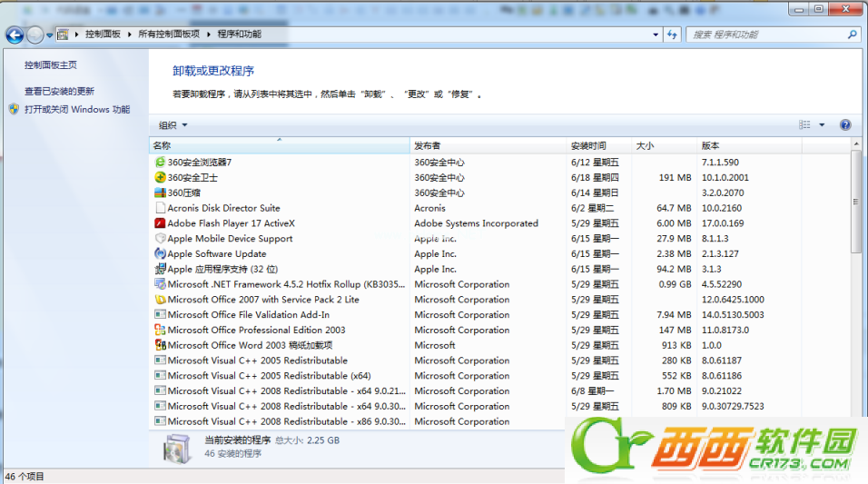Click the 360压缩 program icon

tap(160, 193)
